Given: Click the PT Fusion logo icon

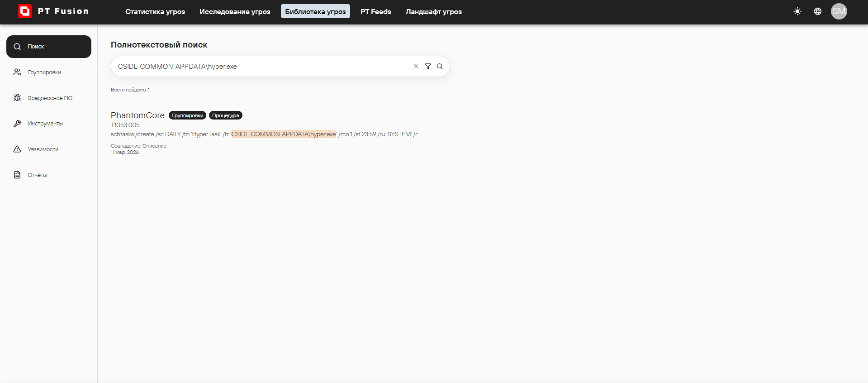Looking at the screenshot, I should (25, 11).
